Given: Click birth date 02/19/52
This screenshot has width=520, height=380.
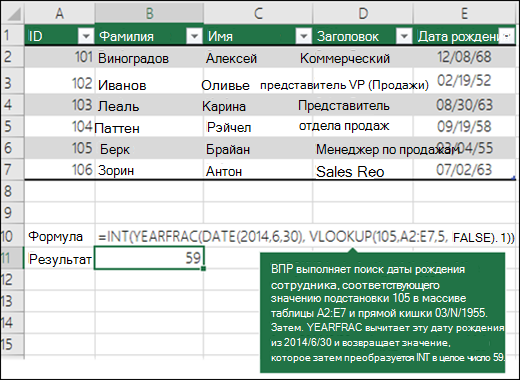Looking at the screenshot, I should [464, 81].
